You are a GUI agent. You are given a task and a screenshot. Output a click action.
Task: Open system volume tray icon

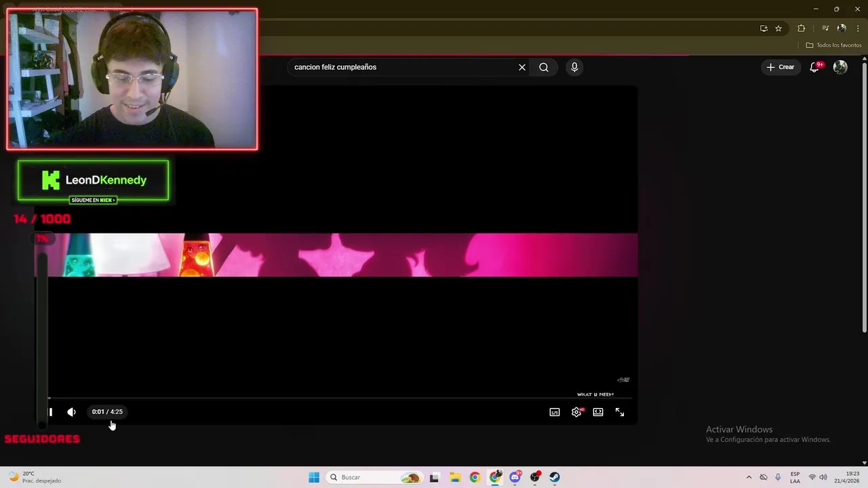pos(823,477)
